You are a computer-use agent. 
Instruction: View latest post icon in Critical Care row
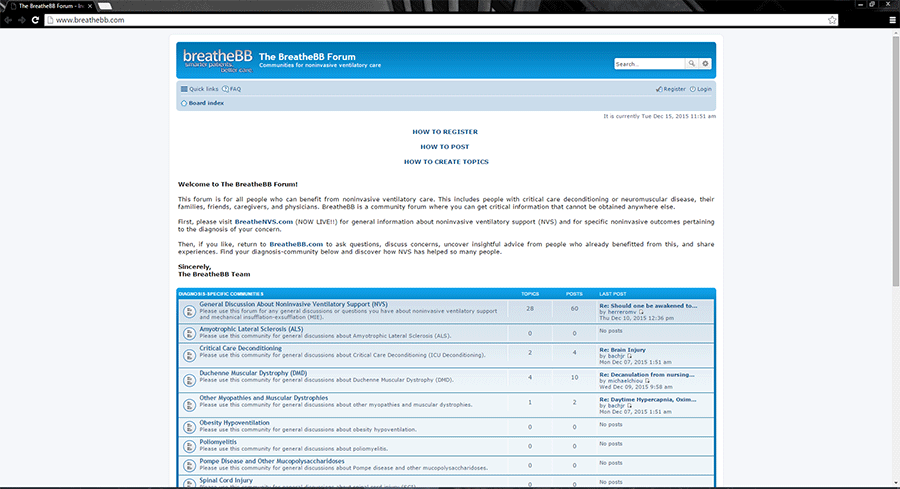[x=630, y=356]
